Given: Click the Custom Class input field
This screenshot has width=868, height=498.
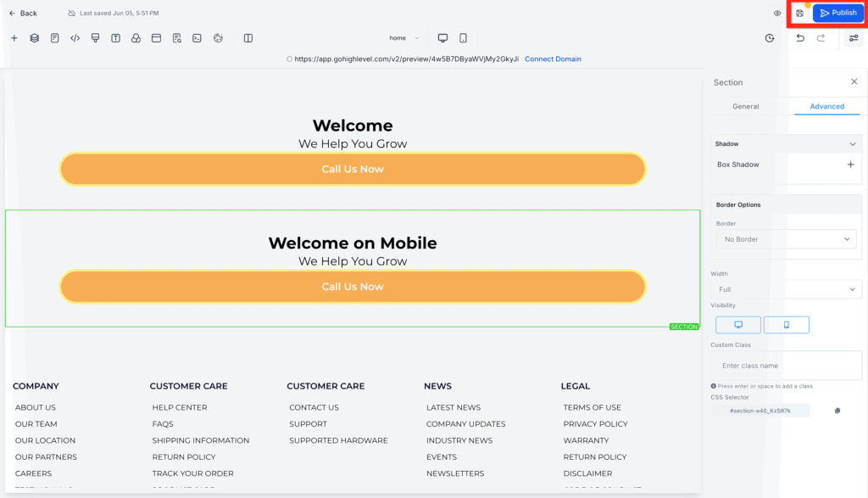Looking at the screenshot, I should 786,366.
